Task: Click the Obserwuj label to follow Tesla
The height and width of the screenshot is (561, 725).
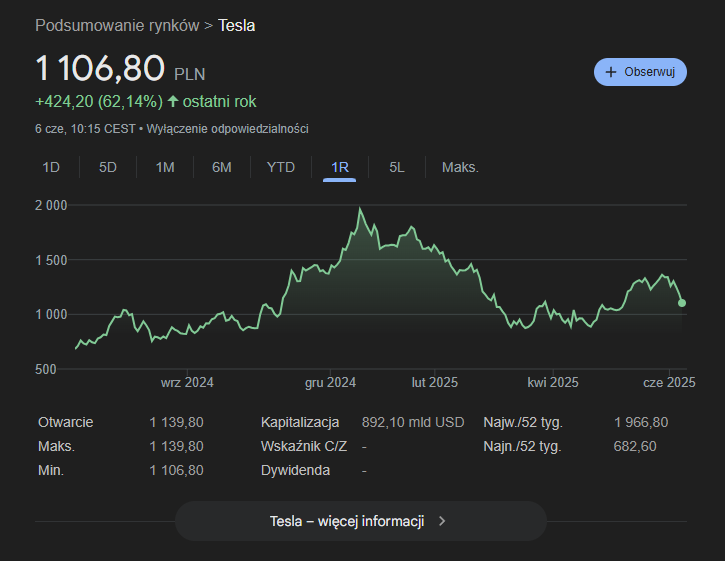Action: click(x=650, y=72)
